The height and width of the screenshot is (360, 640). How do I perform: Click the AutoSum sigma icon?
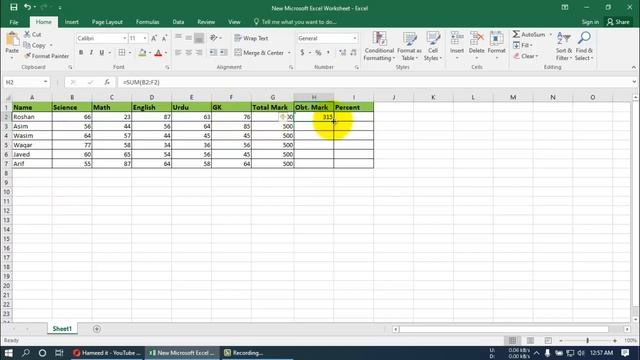(516, 34)
